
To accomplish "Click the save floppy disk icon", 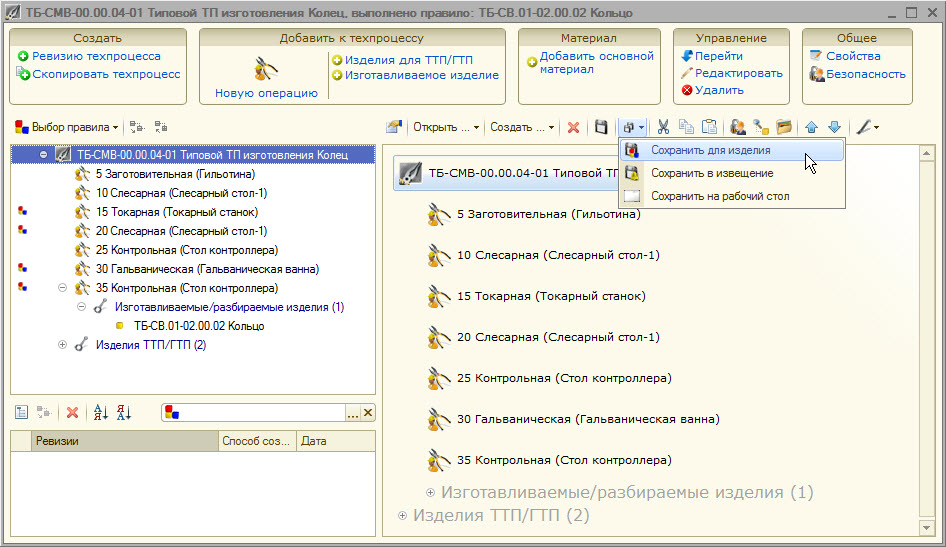I will click(601, 127).
